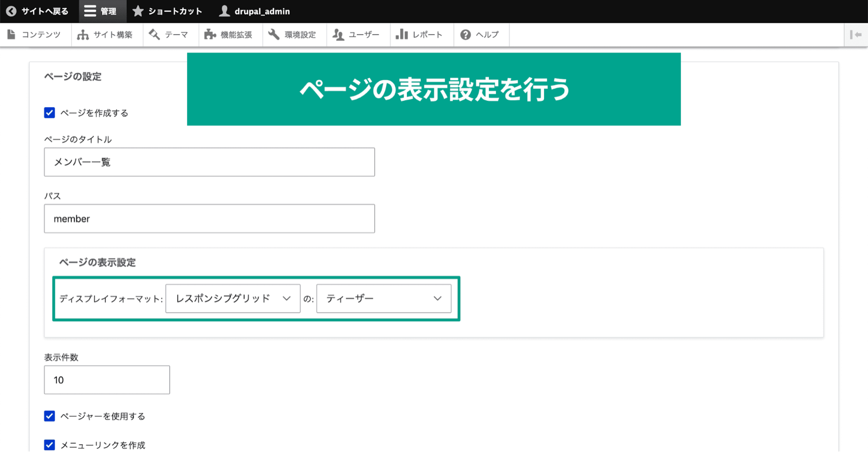Click the toolbar orientation toggle icon

(856, 35)
